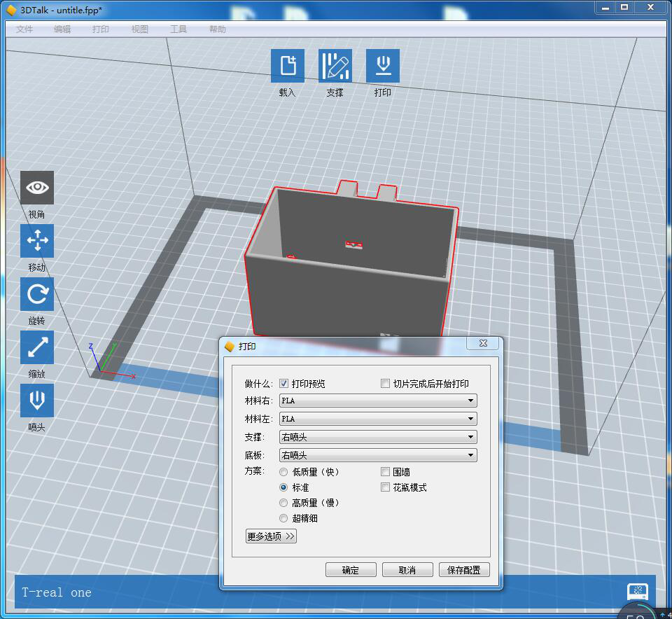Click the T-real one printer name

pyautogui.click(x=57, y=592)
